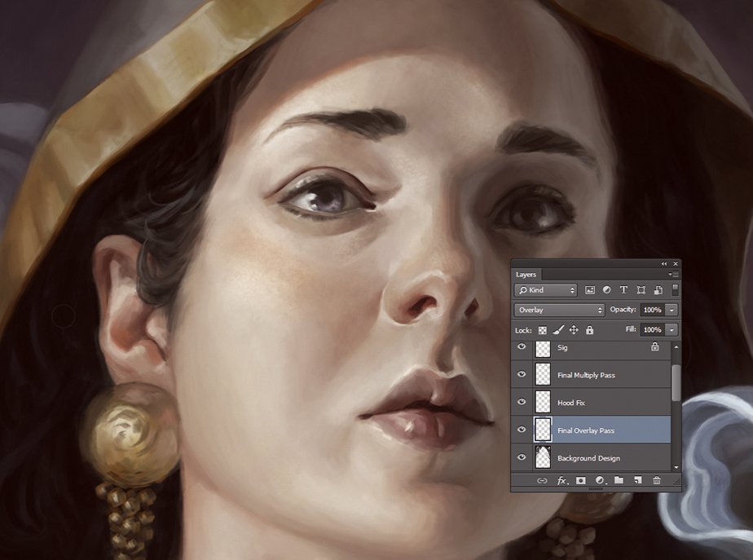Open the fx layer style menu

point(562,480)
